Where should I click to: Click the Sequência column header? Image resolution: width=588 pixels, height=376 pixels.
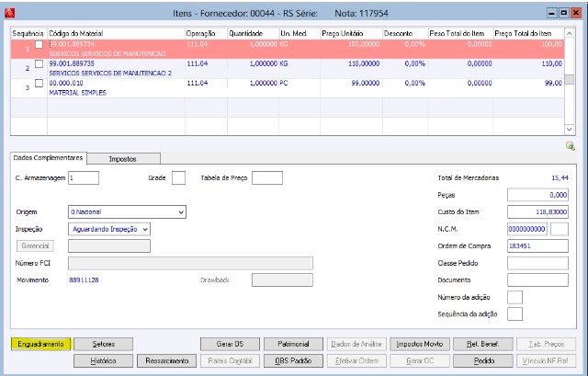[x=28, y=33]
